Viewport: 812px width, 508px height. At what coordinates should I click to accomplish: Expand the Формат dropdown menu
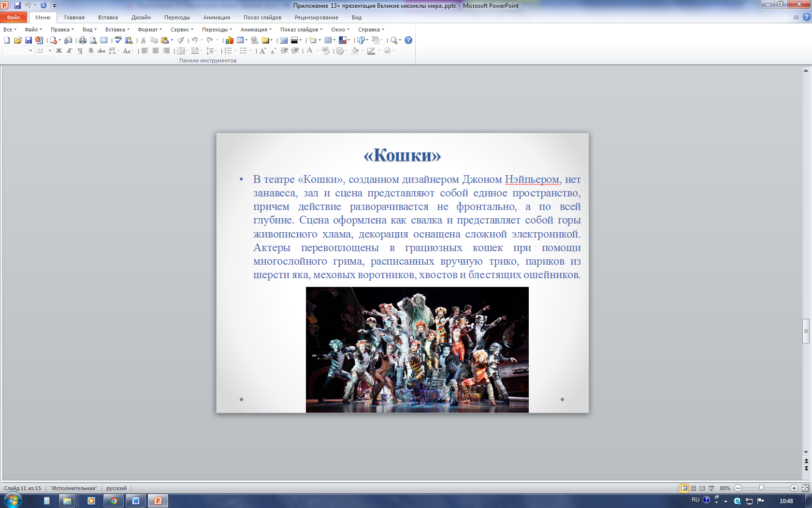150,30
